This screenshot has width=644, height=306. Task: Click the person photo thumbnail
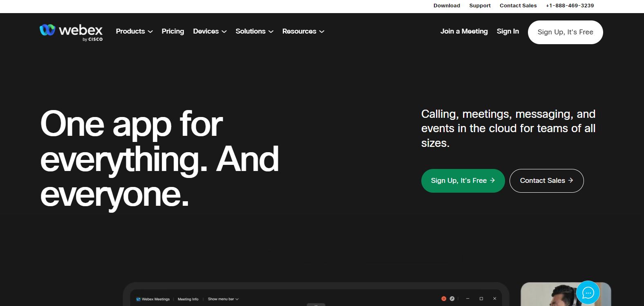(x=566, y=294)
